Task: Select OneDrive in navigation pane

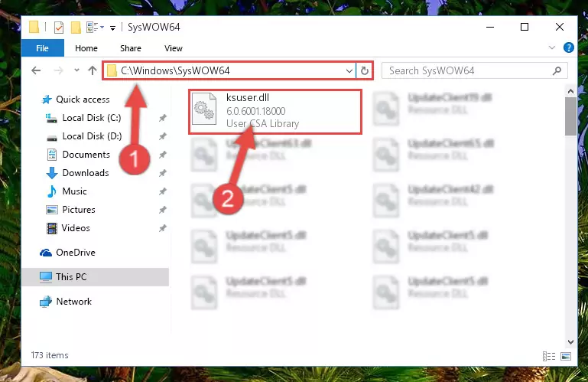Action: click(67, 253)
